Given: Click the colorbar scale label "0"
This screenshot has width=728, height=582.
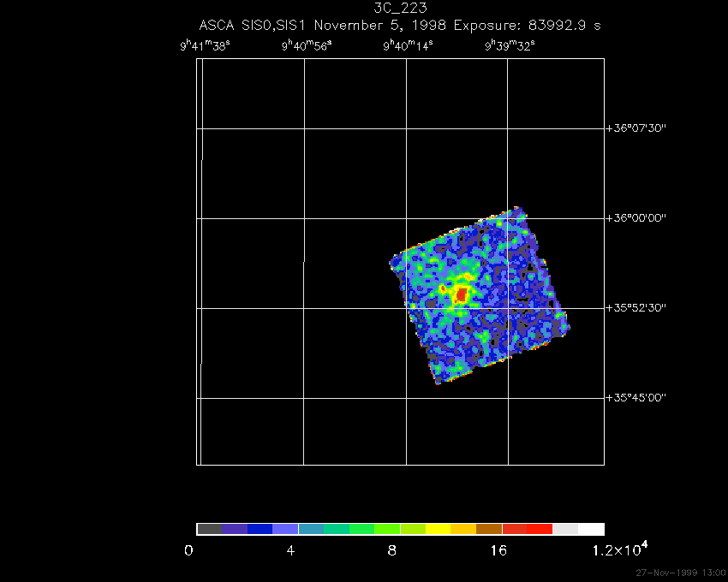Looking at the screenshot, I should click(x=188, y=551).
